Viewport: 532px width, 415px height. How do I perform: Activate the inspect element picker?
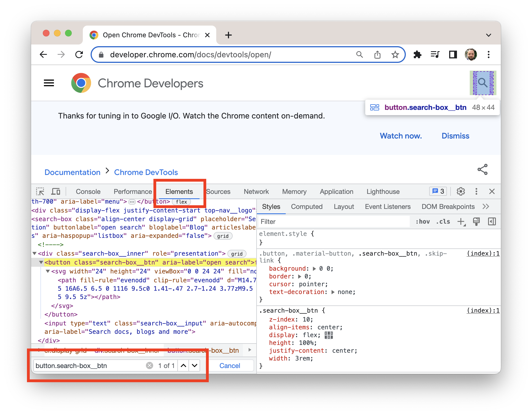coord(40,191)
